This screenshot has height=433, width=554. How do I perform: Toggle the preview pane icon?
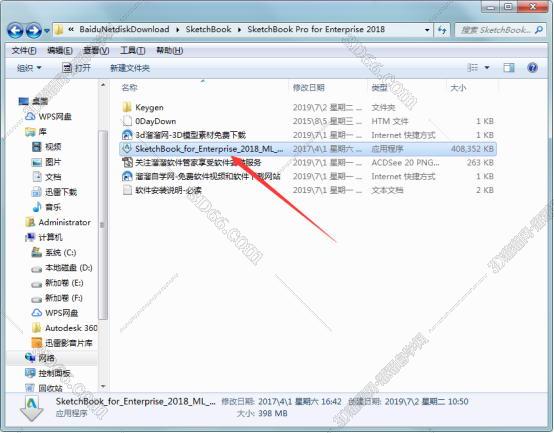coord(509,67)
